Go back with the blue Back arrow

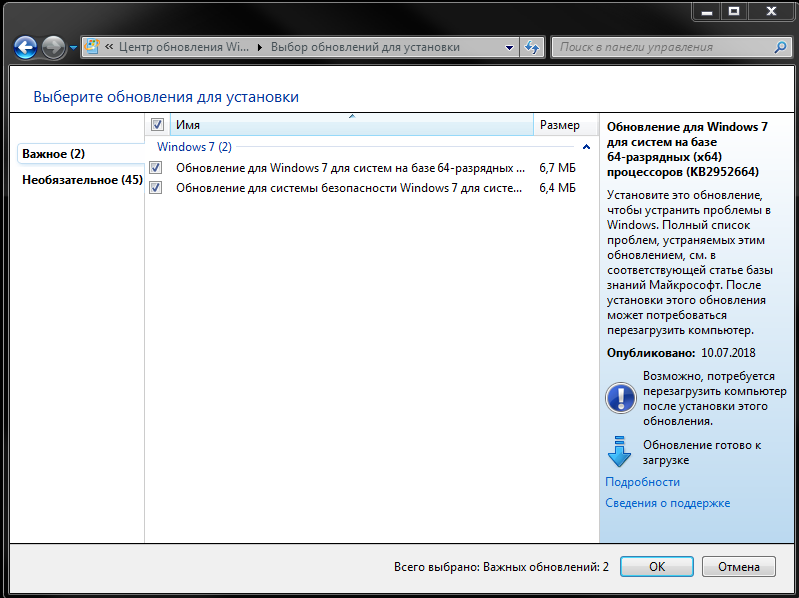[x=25, y=48]
